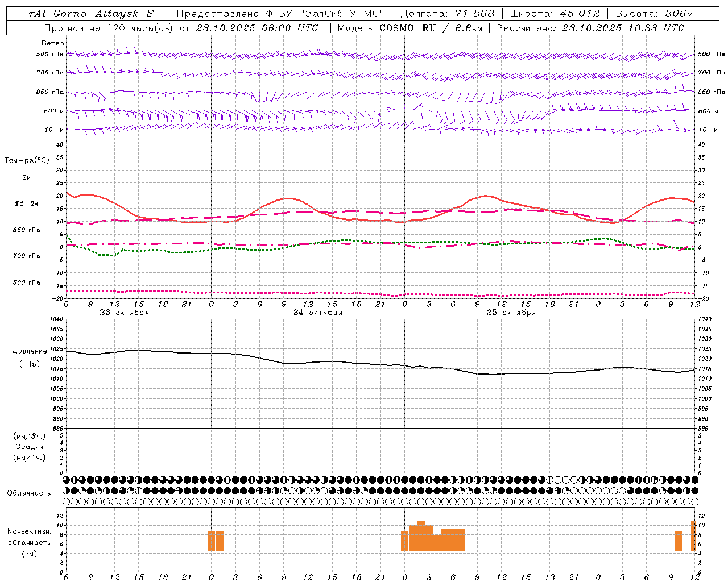This screenshot has width=728, height=582.
Task: Click the Ветер wind panel label
Action: [53, 43]
